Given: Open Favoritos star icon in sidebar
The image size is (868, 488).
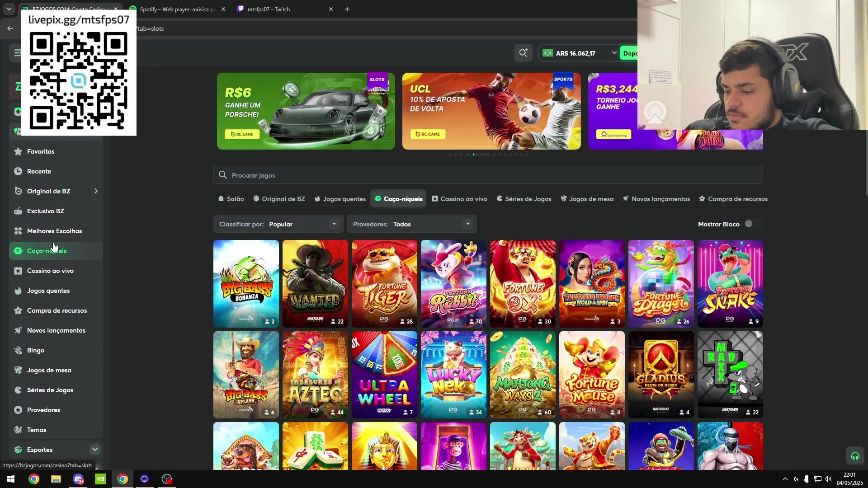Looking at the screenshot, I should pyautogui.click(x=18, y=151).
